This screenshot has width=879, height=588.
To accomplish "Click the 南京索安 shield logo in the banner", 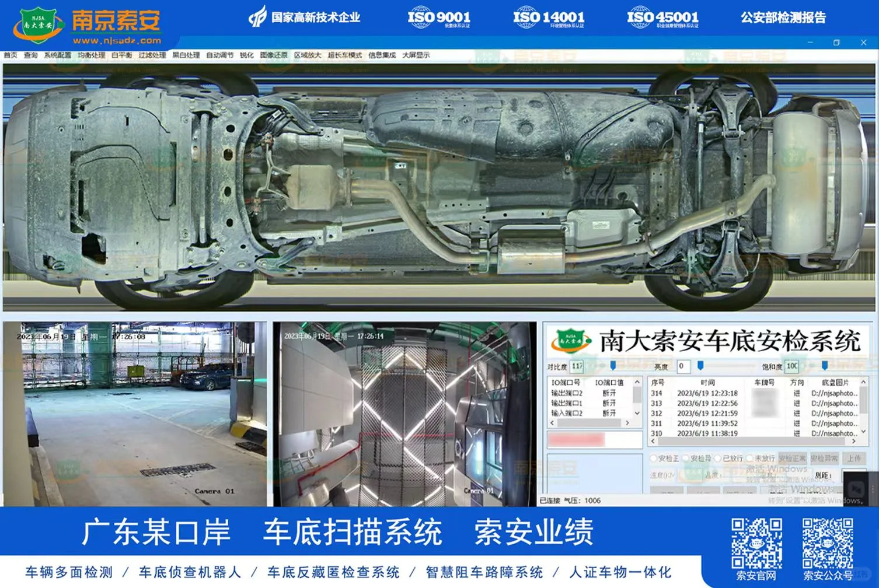I will pyautogui.click(x=39, y=24).
